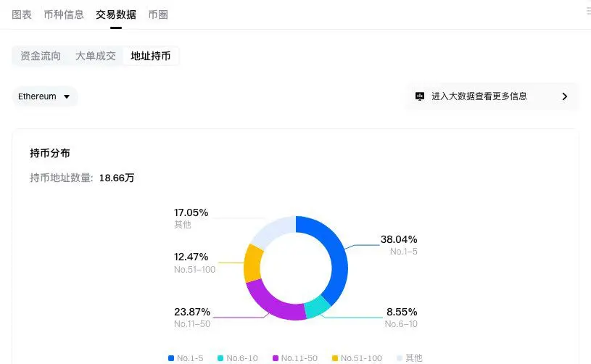Select the 资金流向 sub-tab
This screenshot has height=364, width=591.
pyautogui.click(x=41, y=56)
